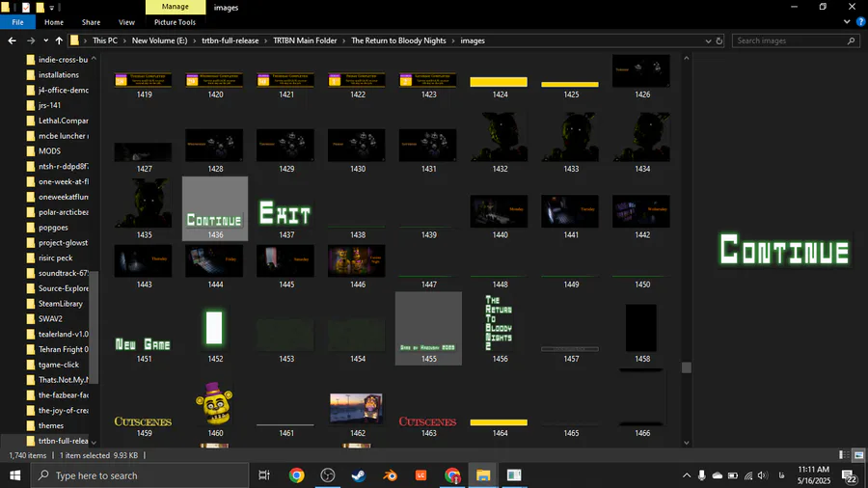This screenshot has width=868, height=488.
Task: Open the Quick Access Toolbar dropdown
Action: (x=51, y=7)
